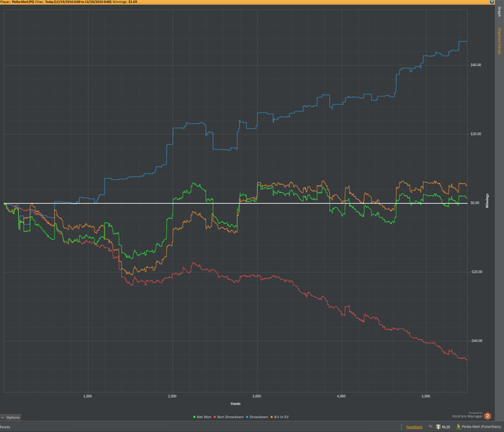Click the NL10 stakes icon
Screen dimensions: 504x432
(x=438, y=426)
